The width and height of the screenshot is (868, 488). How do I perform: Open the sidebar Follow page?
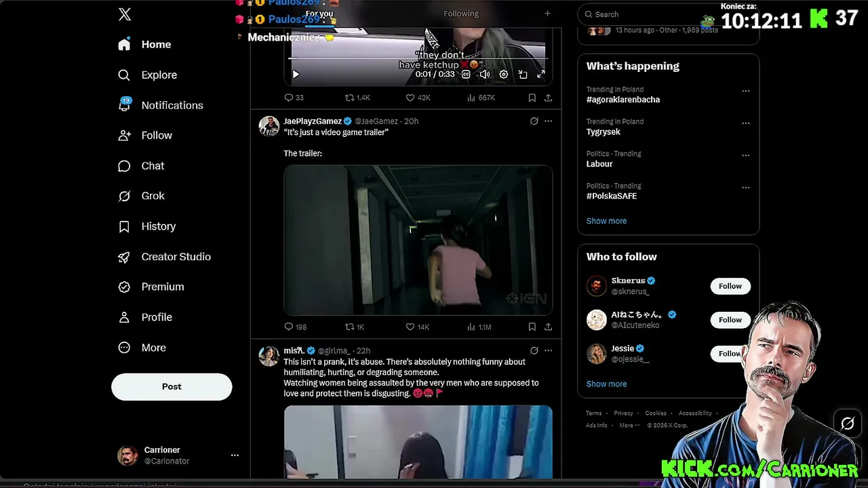[145, 136]
